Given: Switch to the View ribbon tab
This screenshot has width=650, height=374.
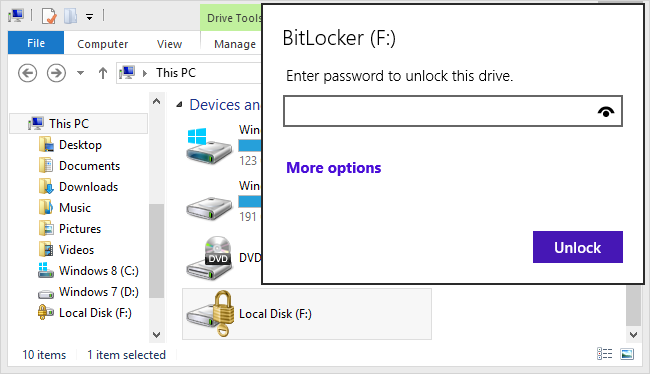Looking at the screenshot, I should pos(169,44).
